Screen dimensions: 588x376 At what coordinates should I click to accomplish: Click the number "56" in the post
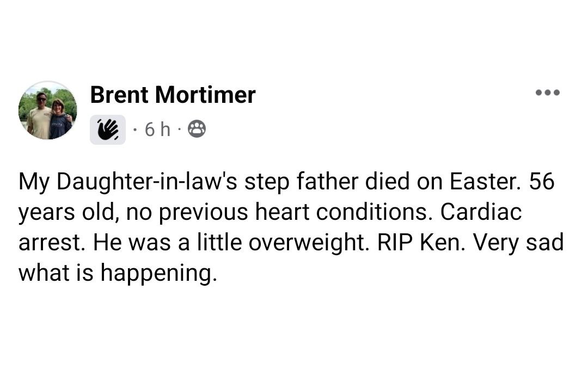point(541,181)
